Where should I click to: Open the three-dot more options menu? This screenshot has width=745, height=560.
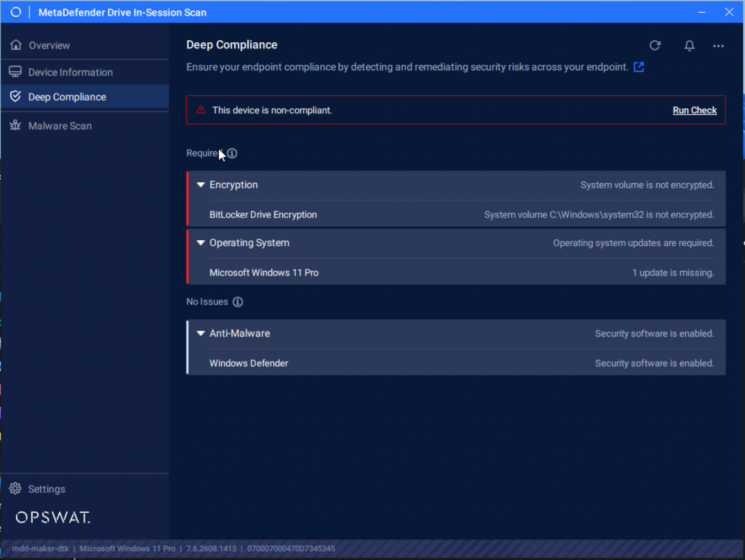pos(718,46)
